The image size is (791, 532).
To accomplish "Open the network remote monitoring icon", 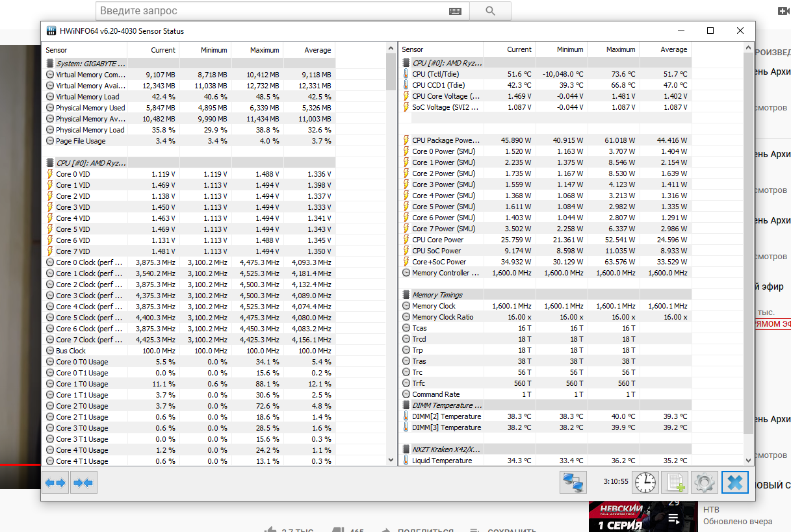I will 573,483.
